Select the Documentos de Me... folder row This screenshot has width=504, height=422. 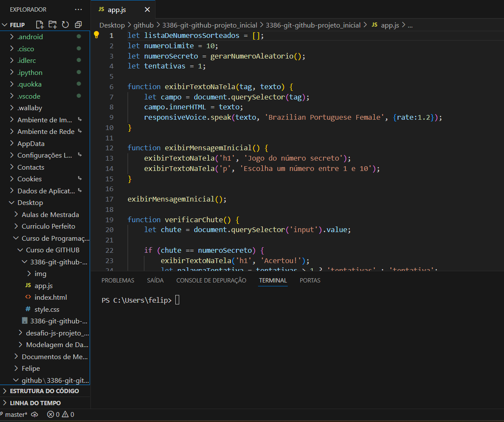coord(45,357)
